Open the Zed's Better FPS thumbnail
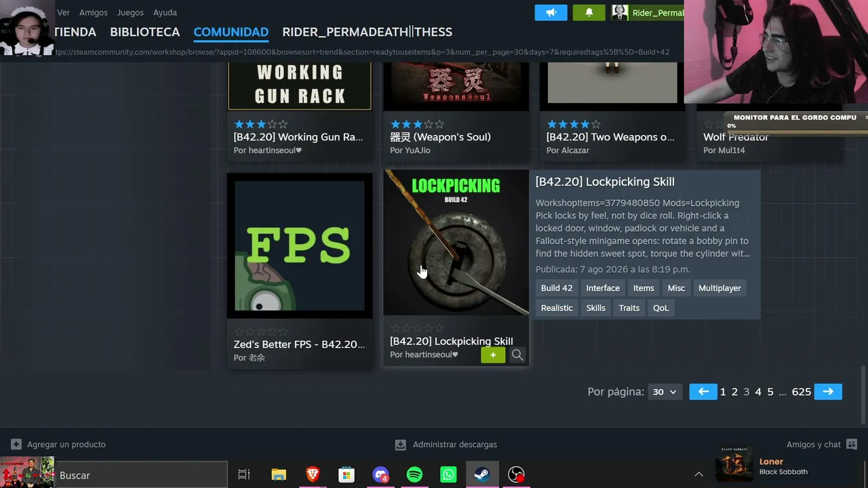This screenshot has height=488, width=868. click(x=300, y=245)
